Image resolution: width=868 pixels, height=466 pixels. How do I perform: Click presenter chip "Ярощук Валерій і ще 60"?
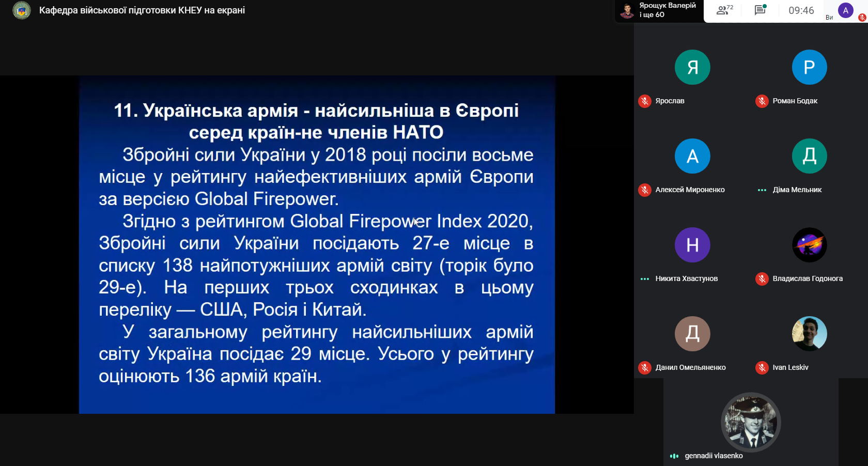(x=659, y=10)
